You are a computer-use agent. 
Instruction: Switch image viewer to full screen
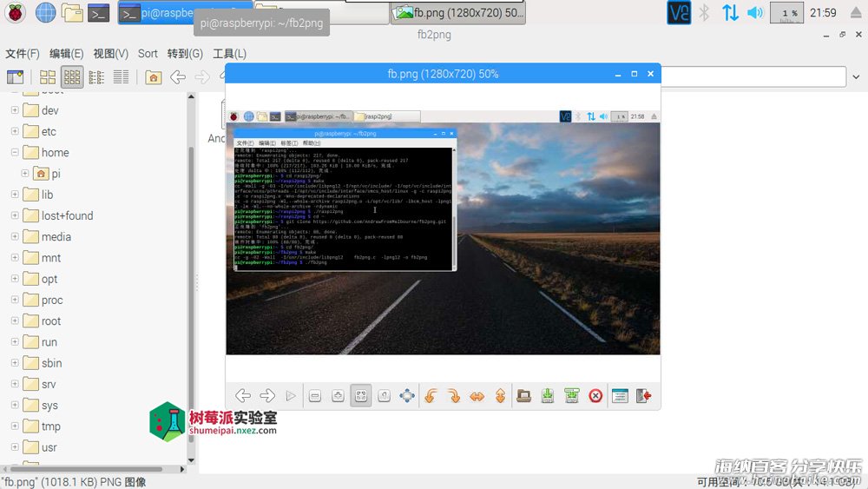[x=407, y=395]
